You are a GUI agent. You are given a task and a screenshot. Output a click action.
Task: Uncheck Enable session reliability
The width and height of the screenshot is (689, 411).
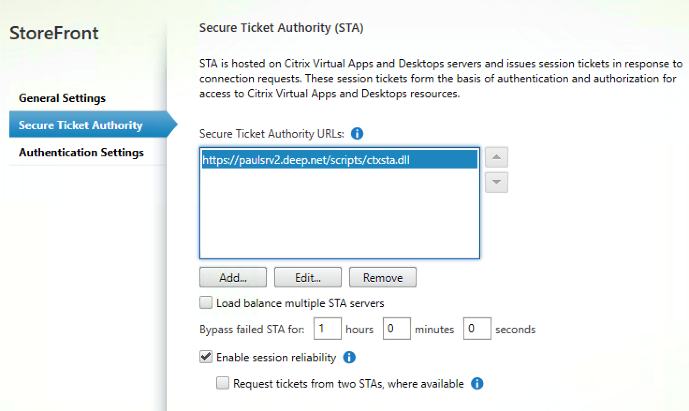point(206,356)
